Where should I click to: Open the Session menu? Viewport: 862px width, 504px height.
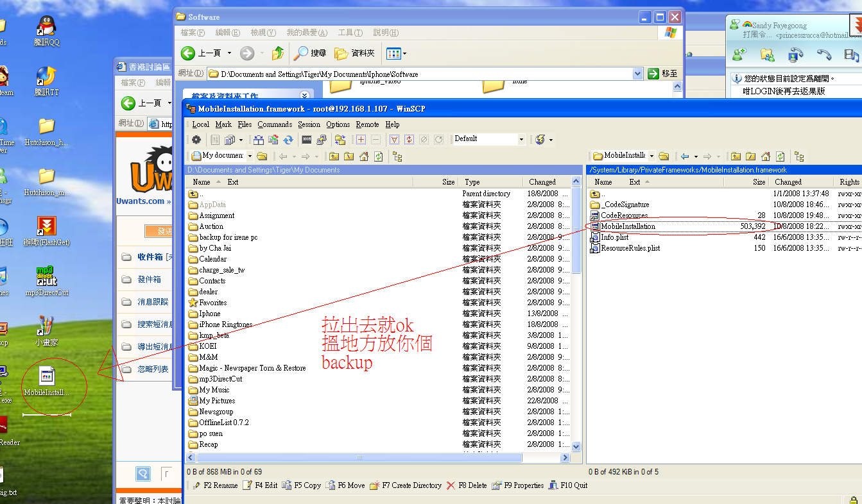pos(309,124)
